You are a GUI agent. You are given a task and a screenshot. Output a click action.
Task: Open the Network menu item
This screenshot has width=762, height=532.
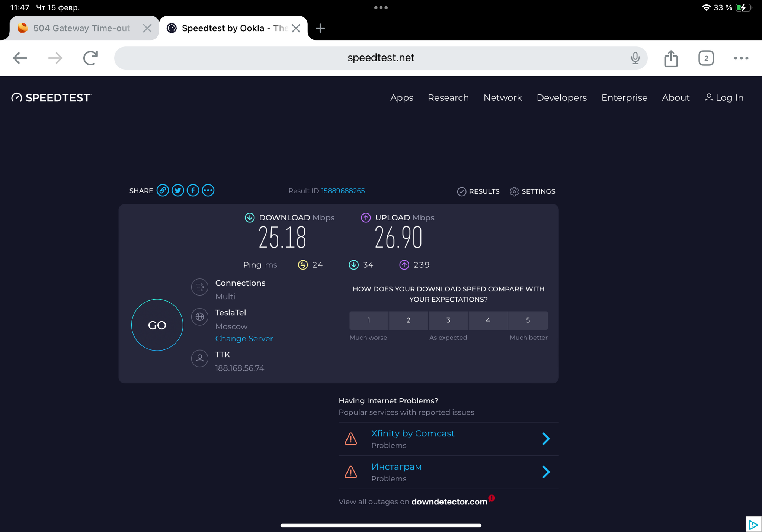pos(503,97)
